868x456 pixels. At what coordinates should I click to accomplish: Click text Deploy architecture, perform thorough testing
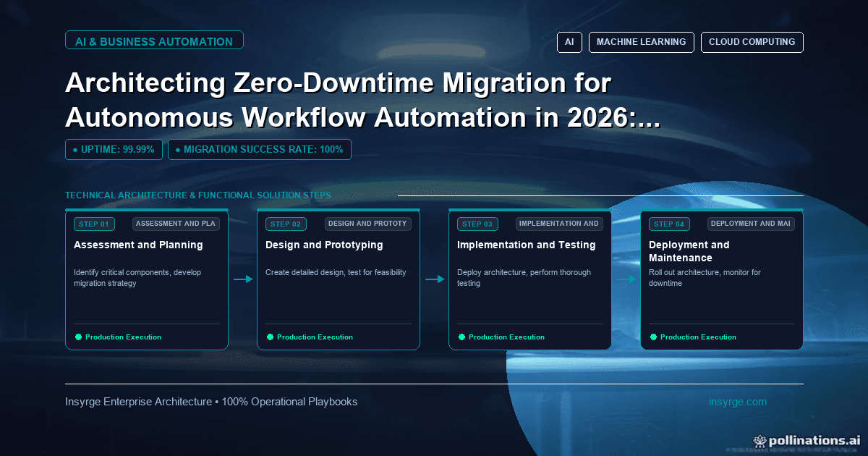click(524, 278)
